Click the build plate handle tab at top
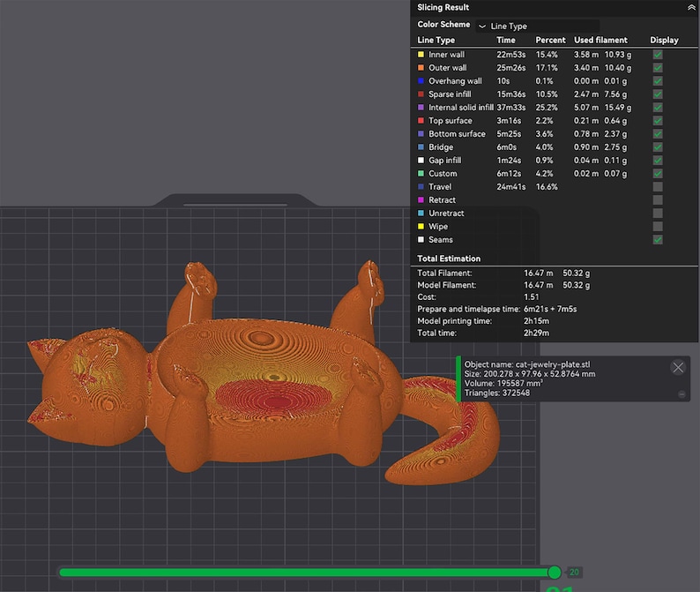Screen dimensions: 700x592 (235, 200)
